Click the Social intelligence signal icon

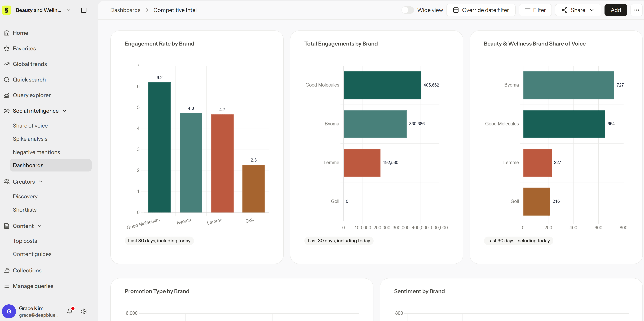point(7,111)
